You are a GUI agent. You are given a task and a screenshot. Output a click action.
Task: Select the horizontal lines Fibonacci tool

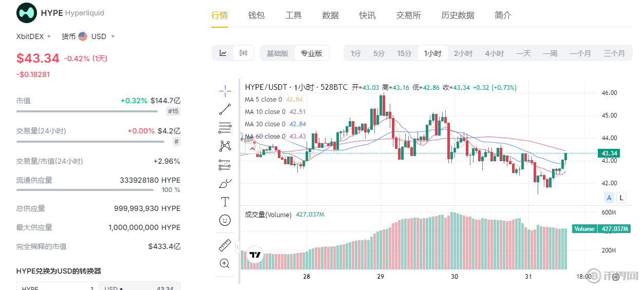tap(225, 128)
